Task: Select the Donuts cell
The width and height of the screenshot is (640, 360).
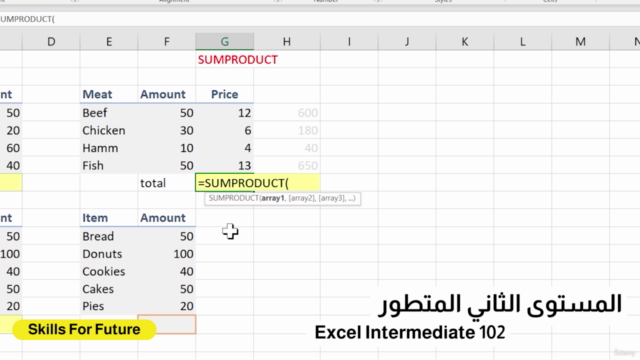Action: point(109,253)
